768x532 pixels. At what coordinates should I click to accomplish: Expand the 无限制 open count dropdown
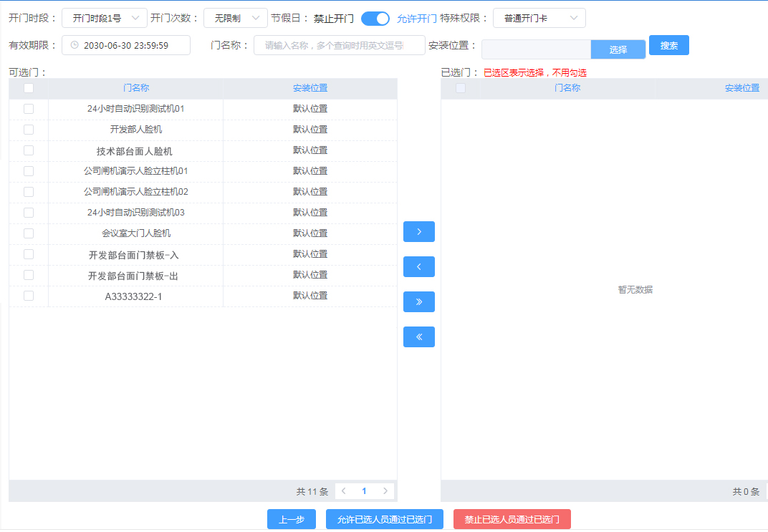[236, 18]
